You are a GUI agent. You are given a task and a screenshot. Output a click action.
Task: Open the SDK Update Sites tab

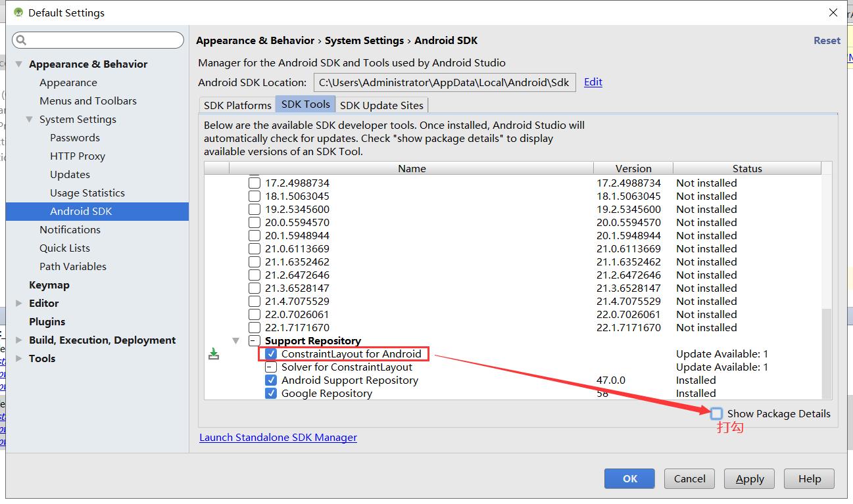(382, 105)
